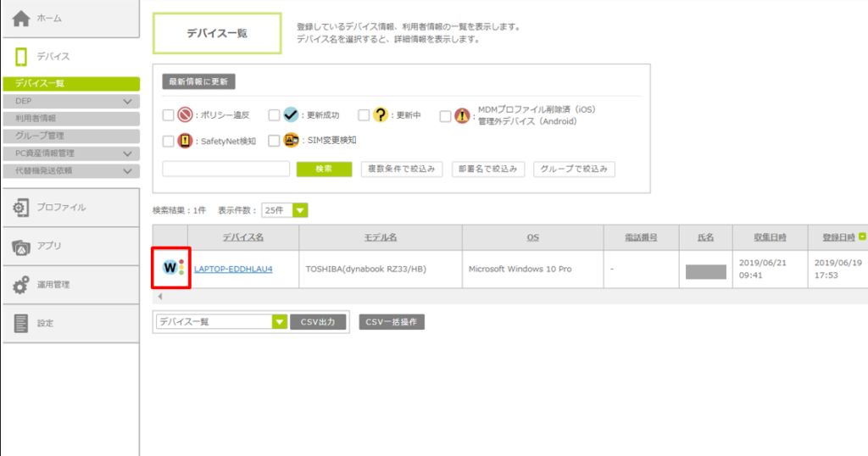Screen dimensions: 868x456
Task: Click the Windows device status icon in row
Action: (172, 269)
